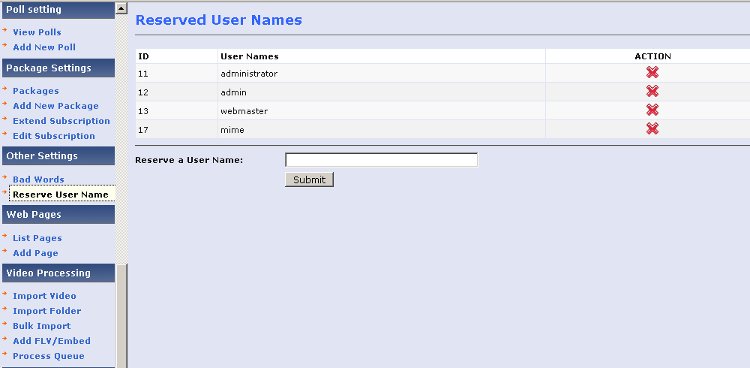Image resolution: width=750 pixels, height=368 pixels.
Task: Open Add New Package
Action: pyautogui.click(x=55, y=106)
